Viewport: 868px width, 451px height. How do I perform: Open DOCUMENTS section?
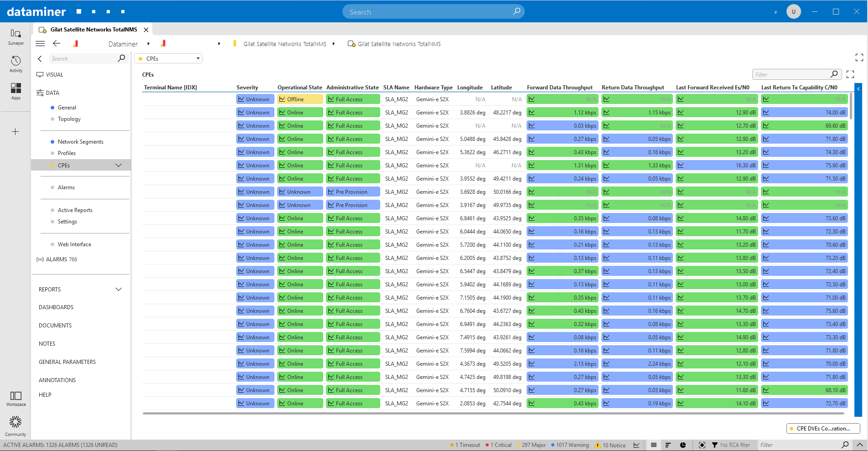click(55, 326)
